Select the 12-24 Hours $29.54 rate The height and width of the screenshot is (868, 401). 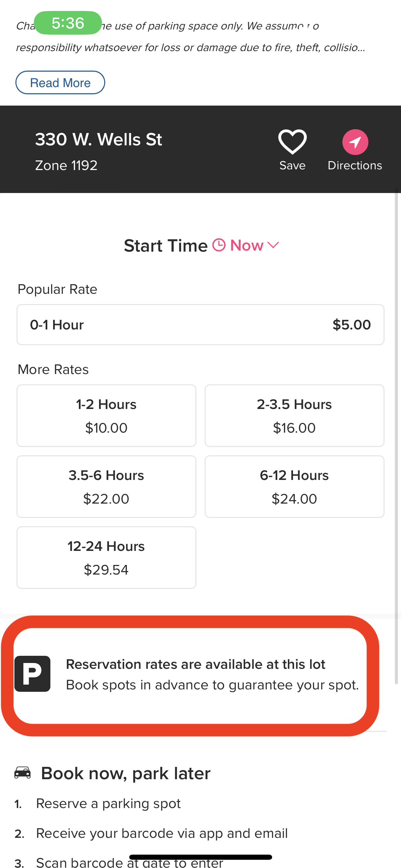[x=106, y=557]
